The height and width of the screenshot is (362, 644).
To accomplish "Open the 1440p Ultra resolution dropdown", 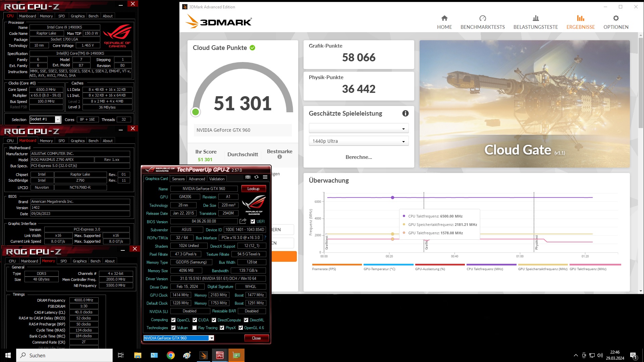I will (x=359, y=141).
